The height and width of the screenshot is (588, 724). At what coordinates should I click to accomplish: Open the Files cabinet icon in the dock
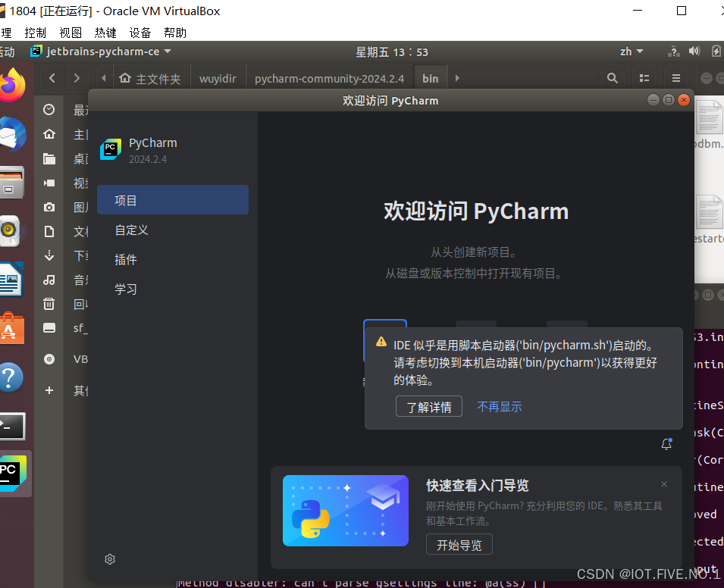pos(12,183)
